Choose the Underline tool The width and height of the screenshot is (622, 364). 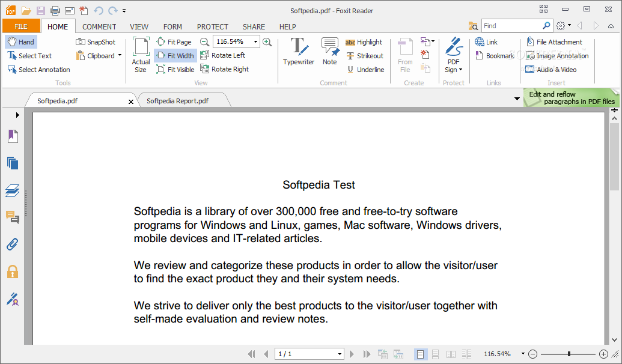[365, 70]
